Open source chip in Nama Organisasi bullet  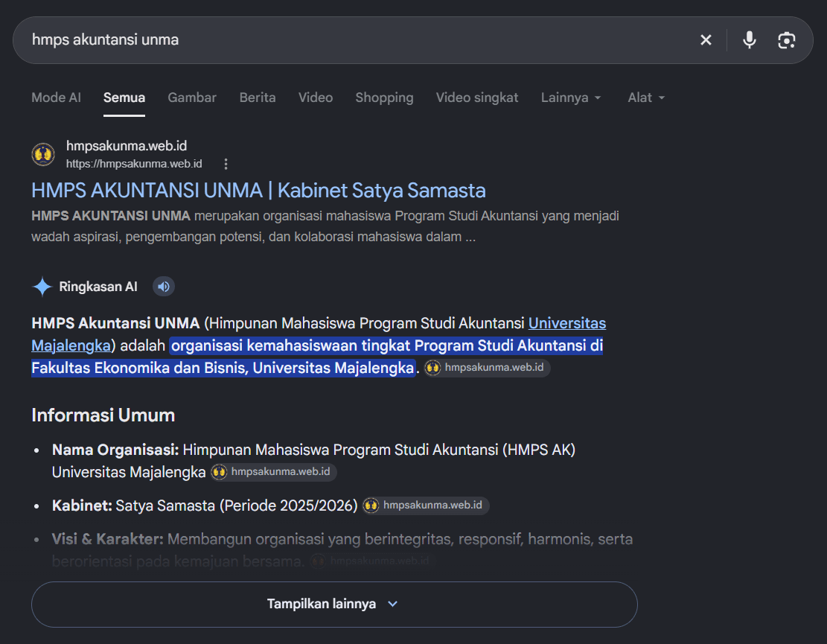click(273, 471)
